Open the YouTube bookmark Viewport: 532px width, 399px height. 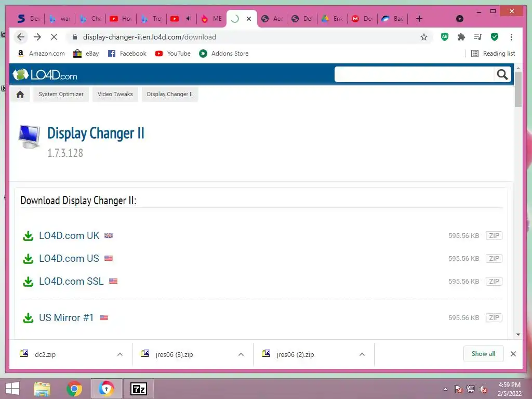click(172, 54)
